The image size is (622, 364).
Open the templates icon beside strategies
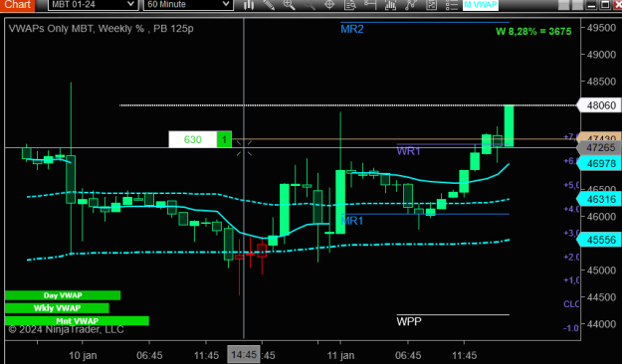click(x=431, y=5)
